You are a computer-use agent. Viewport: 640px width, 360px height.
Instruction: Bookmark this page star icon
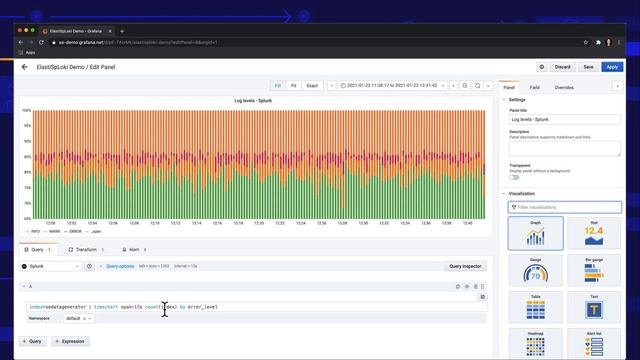(x=586, y=42)
